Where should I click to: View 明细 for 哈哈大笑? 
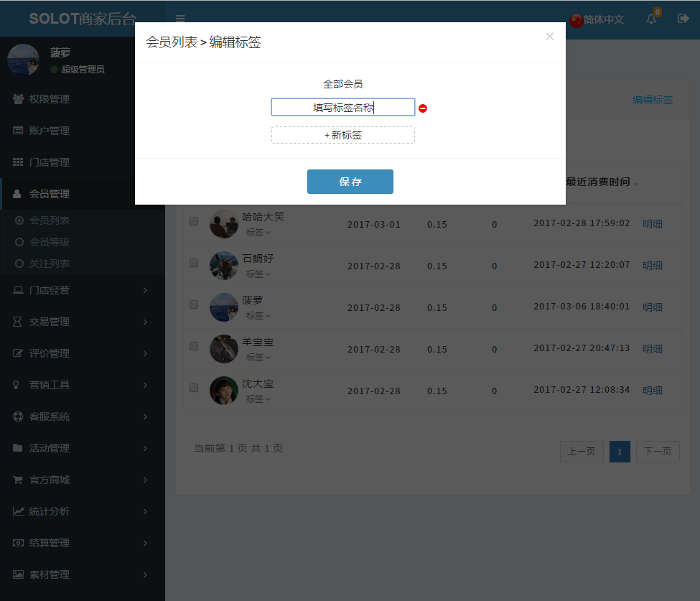[x=652, y=224]
